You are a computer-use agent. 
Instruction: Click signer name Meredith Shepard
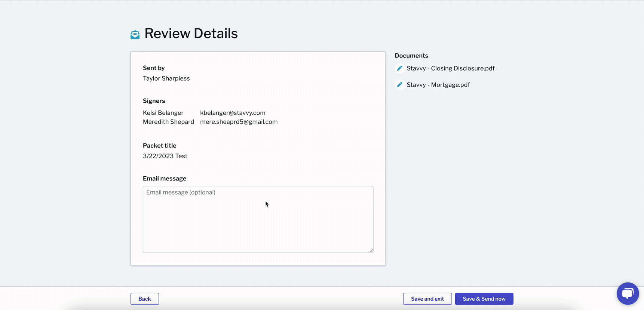pyautogui.click(x=168, y=122)
